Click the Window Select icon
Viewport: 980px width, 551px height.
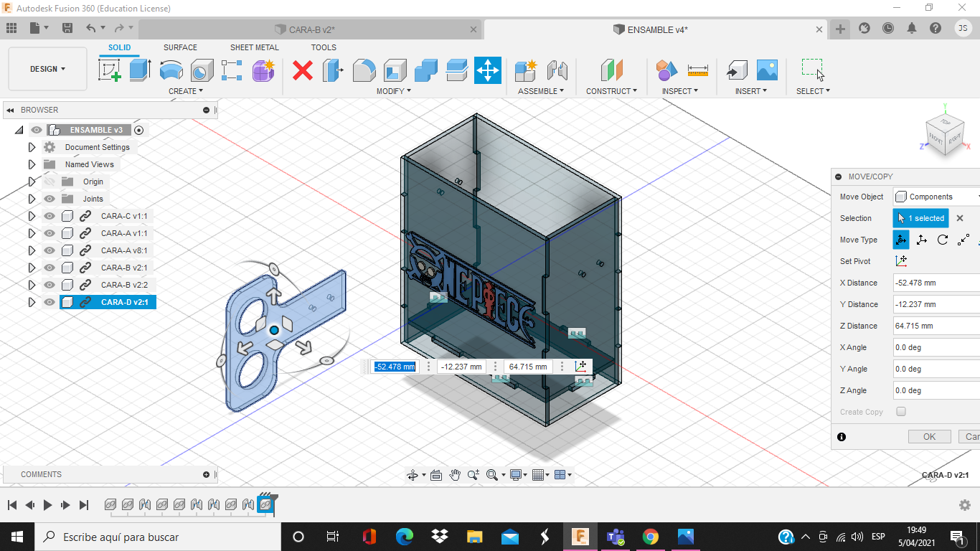tap(813, 70)
